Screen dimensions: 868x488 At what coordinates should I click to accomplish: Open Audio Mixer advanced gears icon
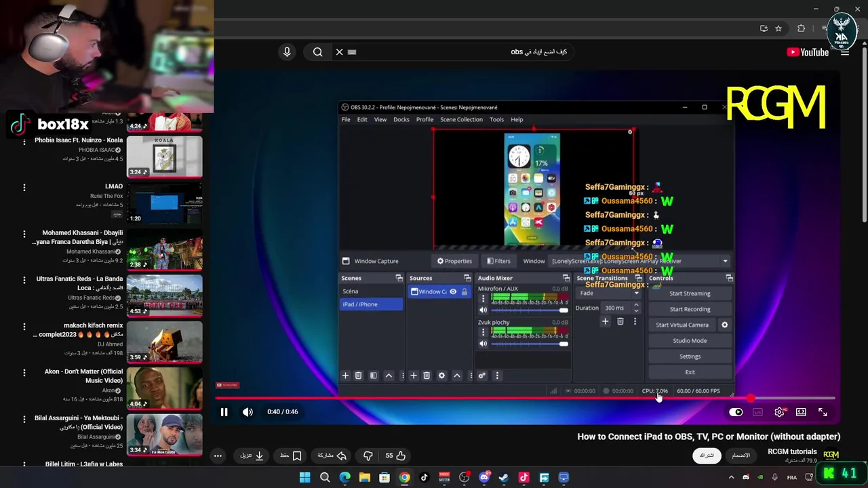[482, 375]
